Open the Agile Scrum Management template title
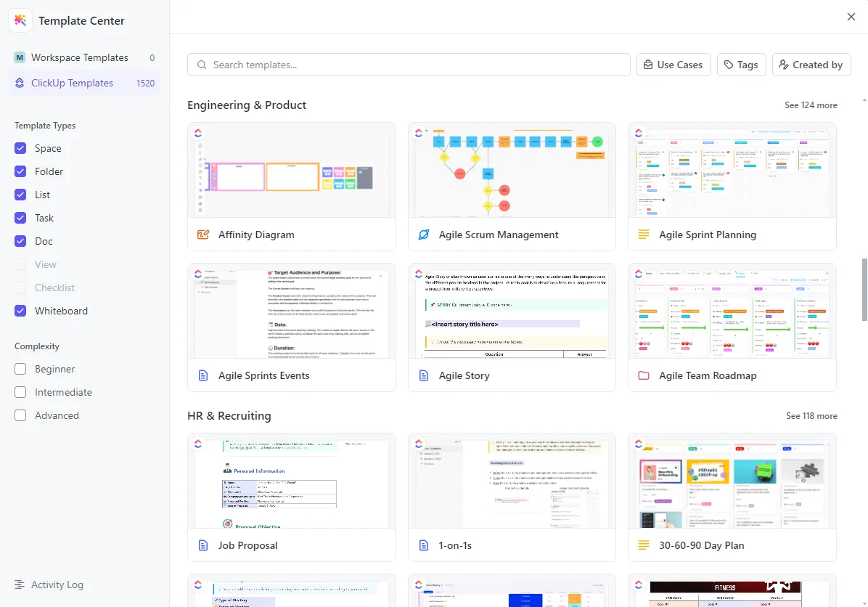This screenshot has width=868, height=607. coord(498,235)
